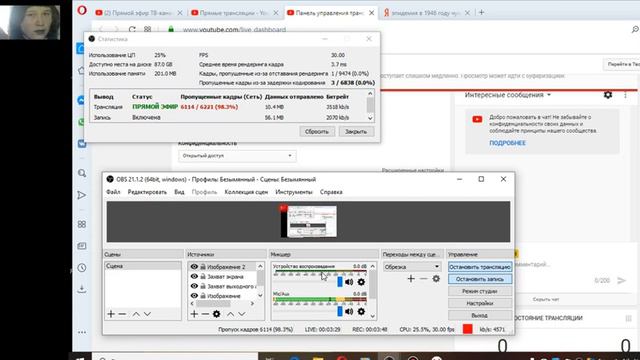The image size is (640, 360).
Task: Expand the Интересные сообщения chat dropdown
Action: click(549, 95)
